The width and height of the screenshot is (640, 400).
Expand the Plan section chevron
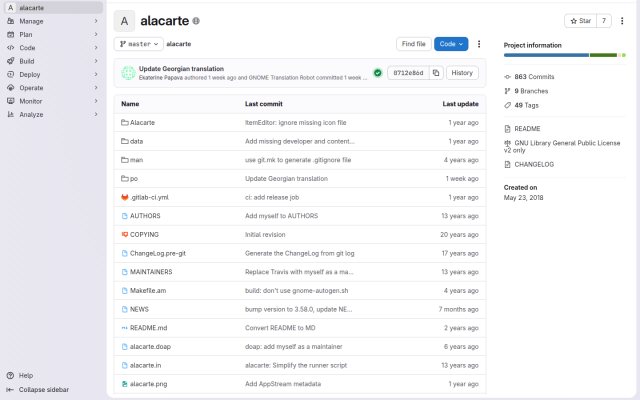(x=96, y=35)
